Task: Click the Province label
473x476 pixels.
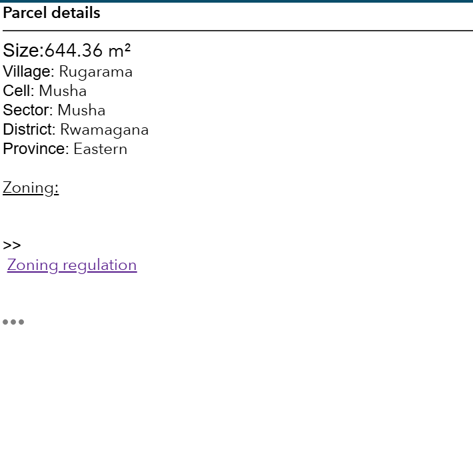Action: [x=34, y=149]
